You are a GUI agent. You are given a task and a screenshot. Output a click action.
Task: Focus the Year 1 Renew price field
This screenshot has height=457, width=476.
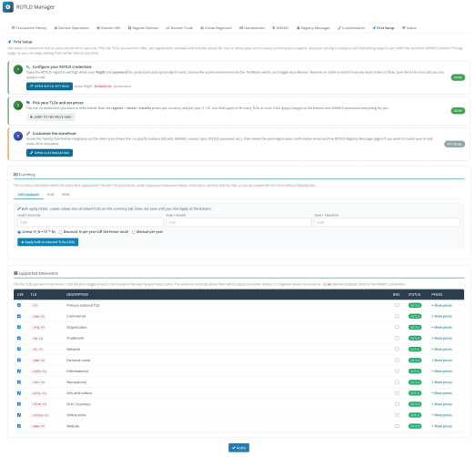click(x=238, y=222)
